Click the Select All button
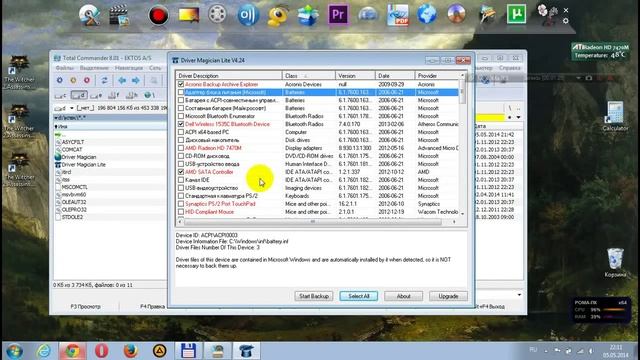 pyautogui.click(x=358, y=296)
